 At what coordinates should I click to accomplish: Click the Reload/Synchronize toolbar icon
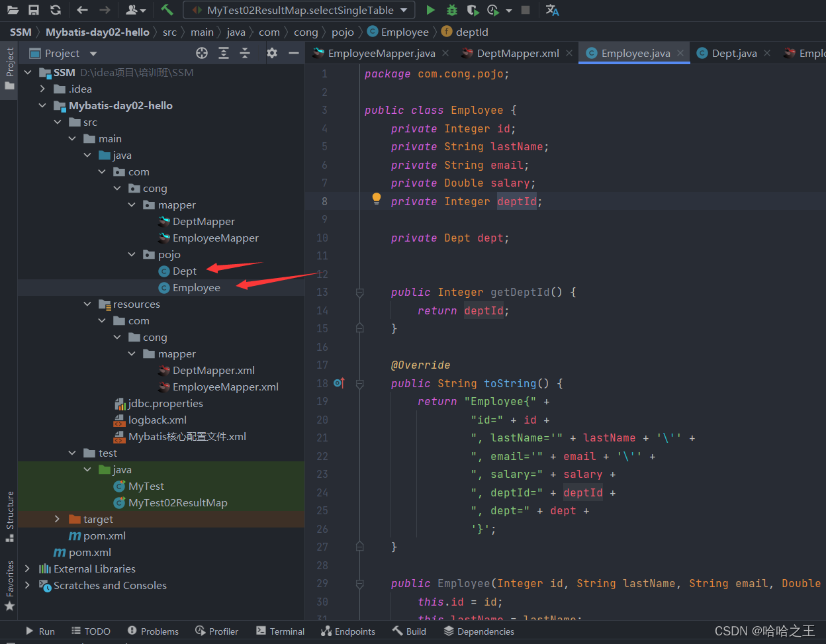tap(56, 10)
